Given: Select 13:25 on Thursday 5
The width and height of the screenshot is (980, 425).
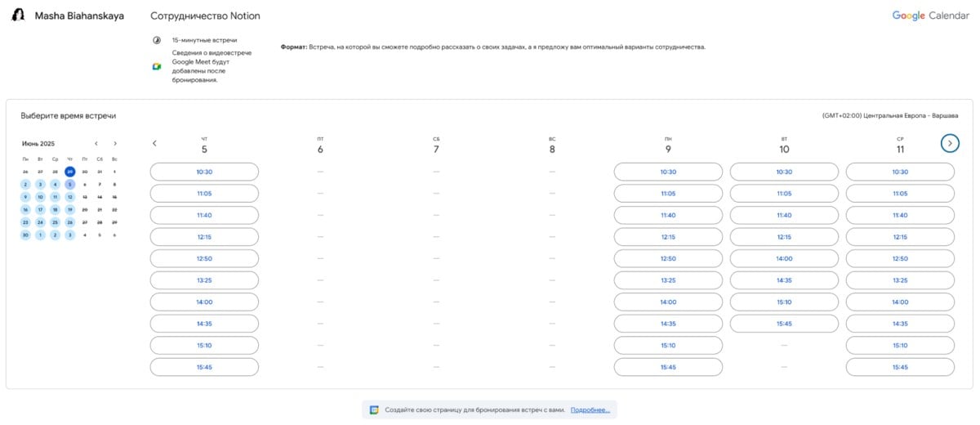Looking at the screenshot, I should click(204, 280).
